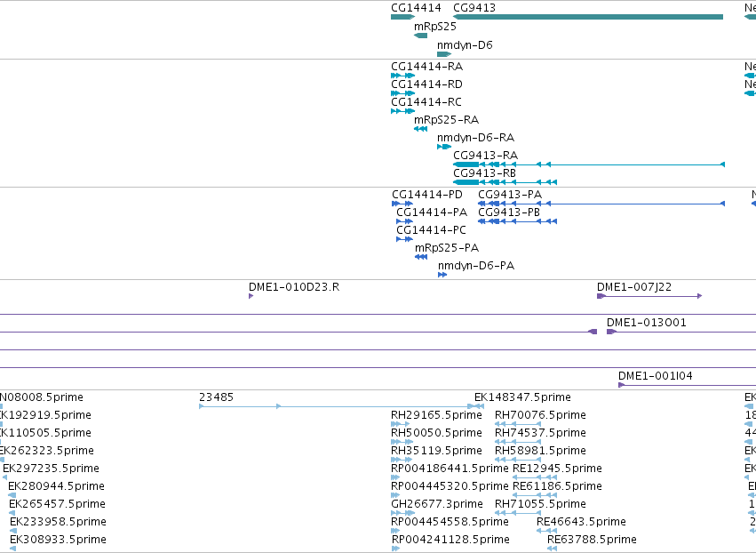Select the RH74537.5prime EST label
This screenshot has width=756, height=553.
pyautogui.click(x=540, y=433)
